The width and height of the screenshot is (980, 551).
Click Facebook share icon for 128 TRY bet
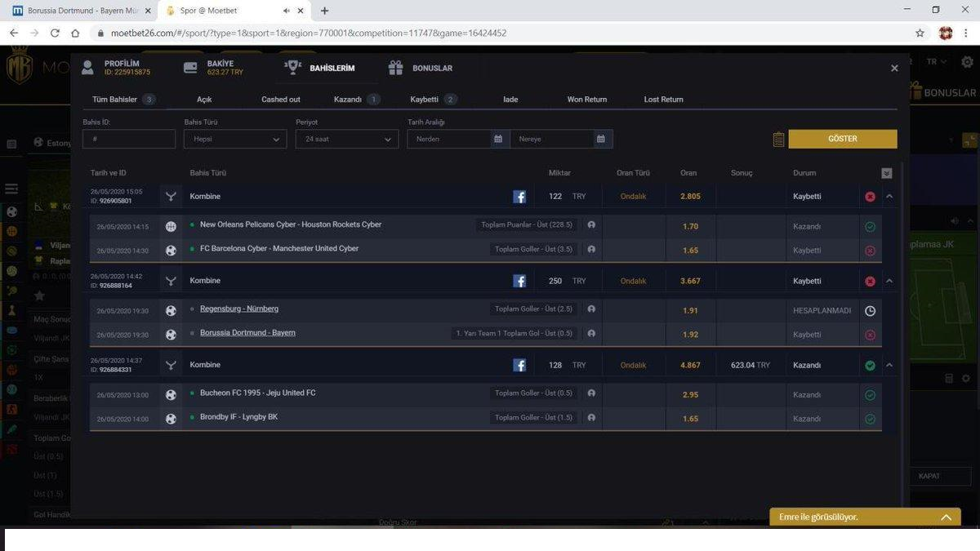(519, 365)
